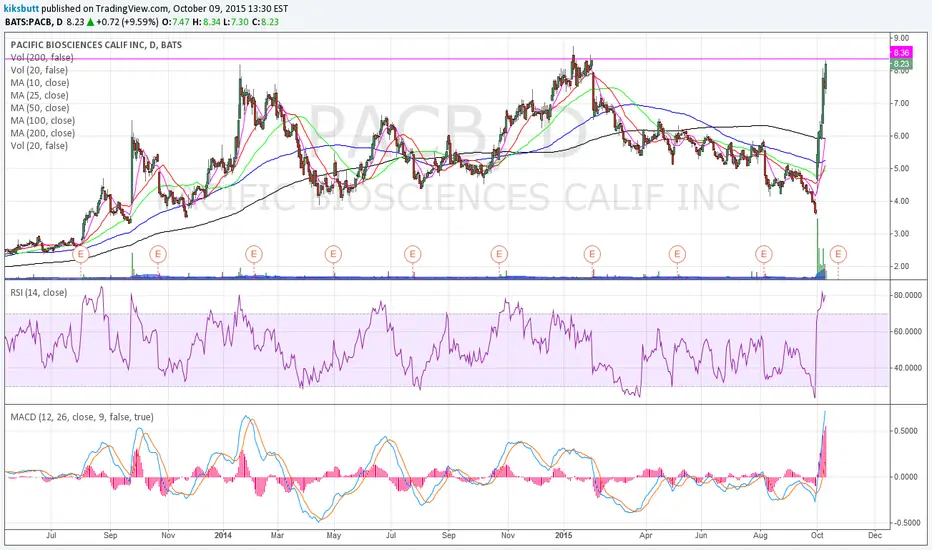Viewport: 932px width, 550px height.
Task: Select the earnings E marker above August 2015
Action: pyautogui.click(x=764, y=254)
